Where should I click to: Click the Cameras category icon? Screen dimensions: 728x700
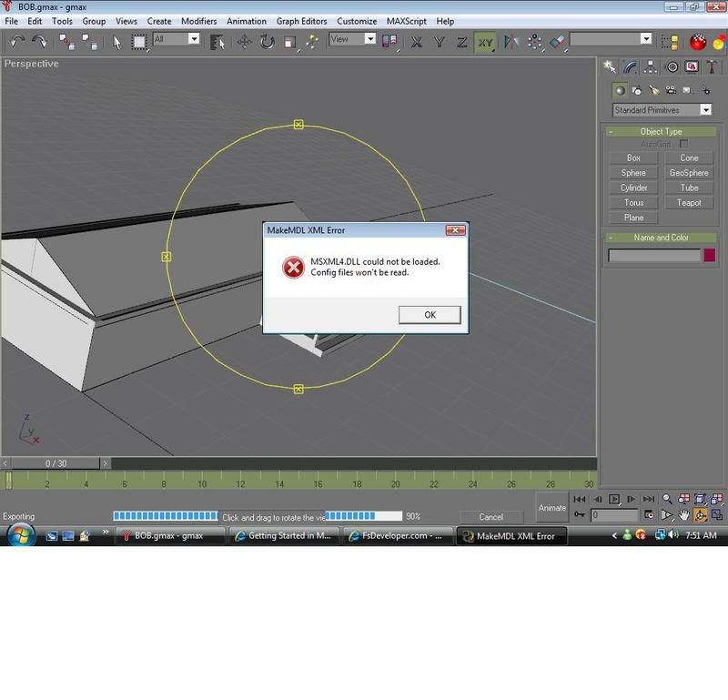click(x=672, y=90)
